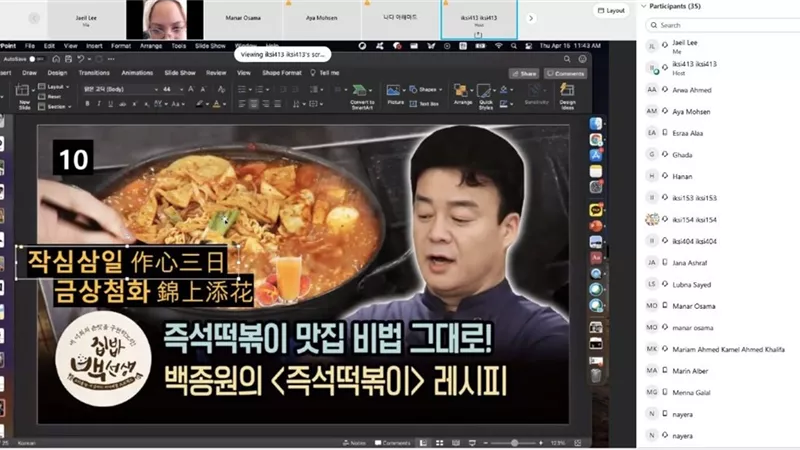
Task: Click the Save icon in title bar
Action: pos(68,59)
